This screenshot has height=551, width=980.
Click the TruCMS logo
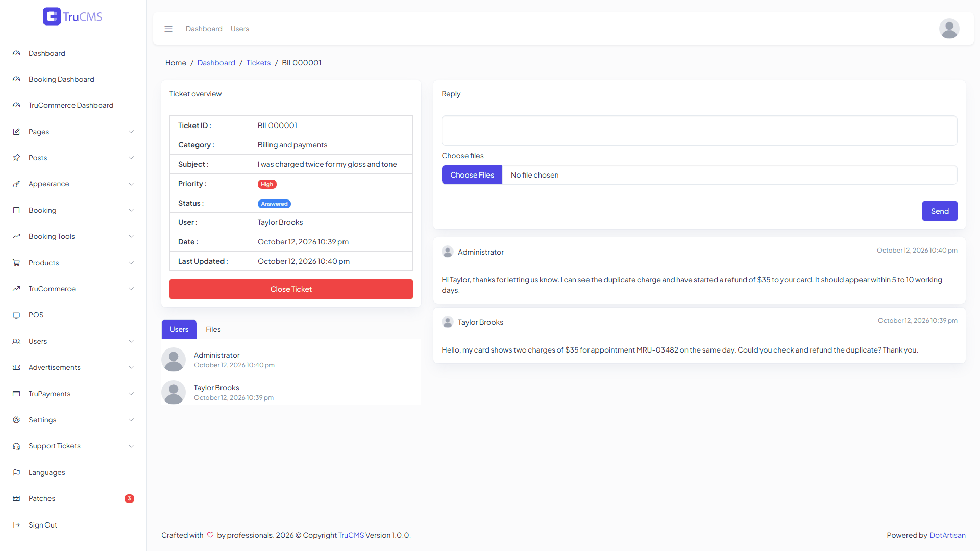click(72, 16)
